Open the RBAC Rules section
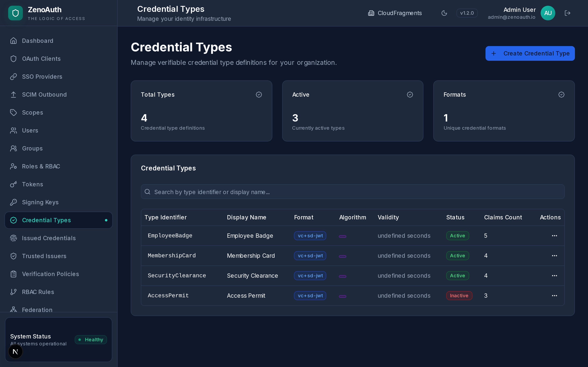 38,292
